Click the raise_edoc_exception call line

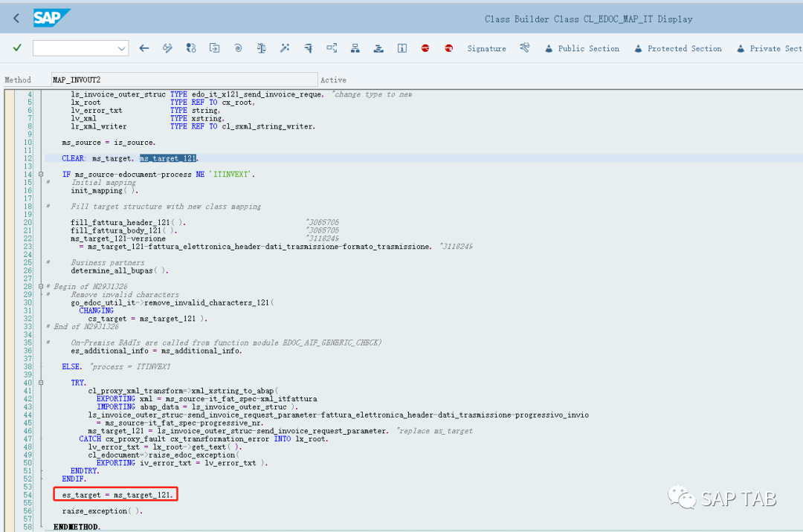164,455
